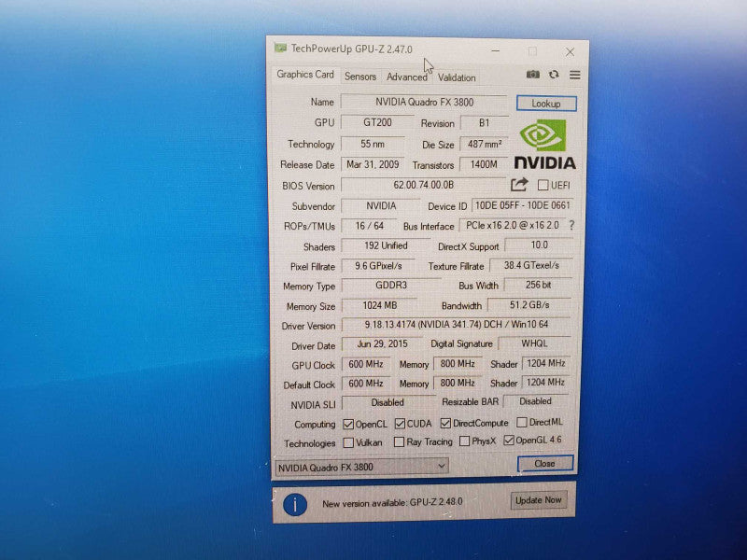Click the Bus Interface value PCIe x16 2.0
Screen dimensions: 747x560
(x=512, y=225)
